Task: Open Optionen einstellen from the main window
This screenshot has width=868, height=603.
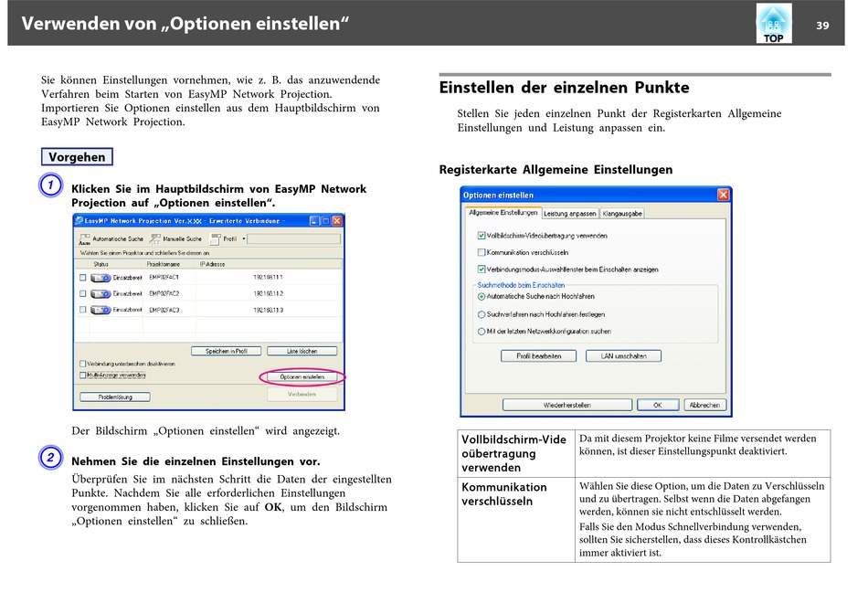Action: point(302,377)
